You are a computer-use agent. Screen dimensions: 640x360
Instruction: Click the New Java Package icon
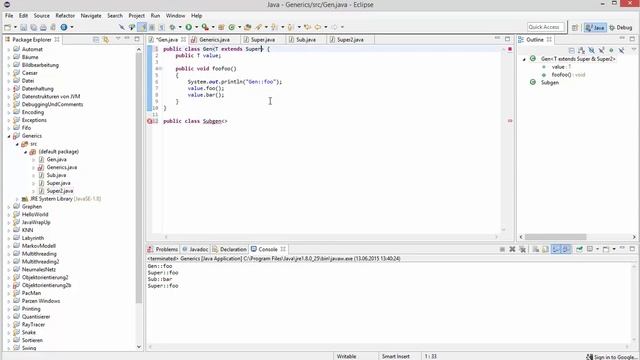[x=221, y=27]
